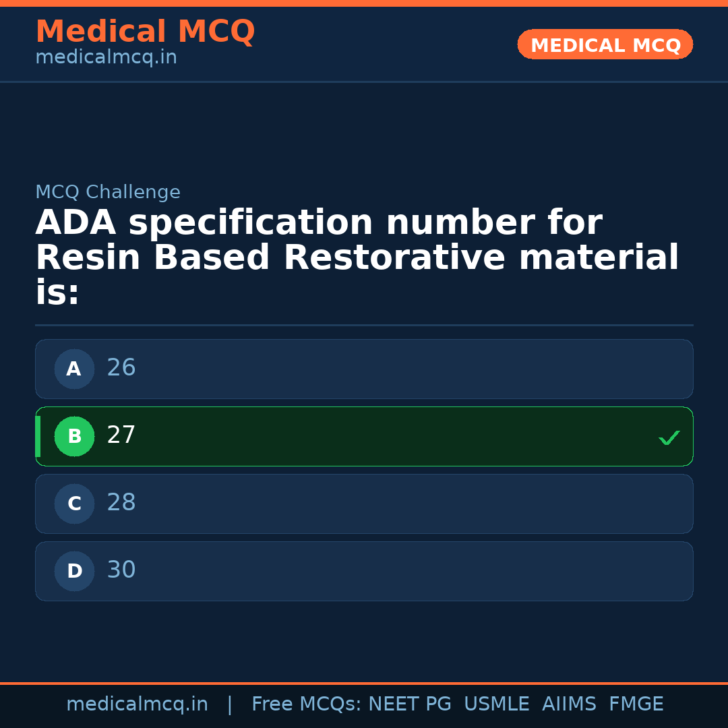Viewport: 728px width, 728px height.
Task: Click "AIIMS" in the footer
Action: pyautogui.click(x=569, y=704)
